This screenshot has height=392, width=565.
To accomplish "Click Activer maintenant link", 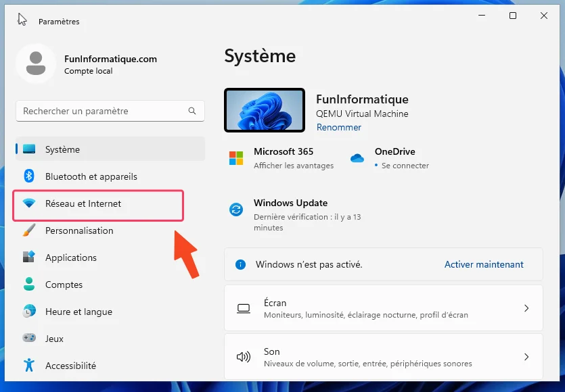I will (484, 264).
